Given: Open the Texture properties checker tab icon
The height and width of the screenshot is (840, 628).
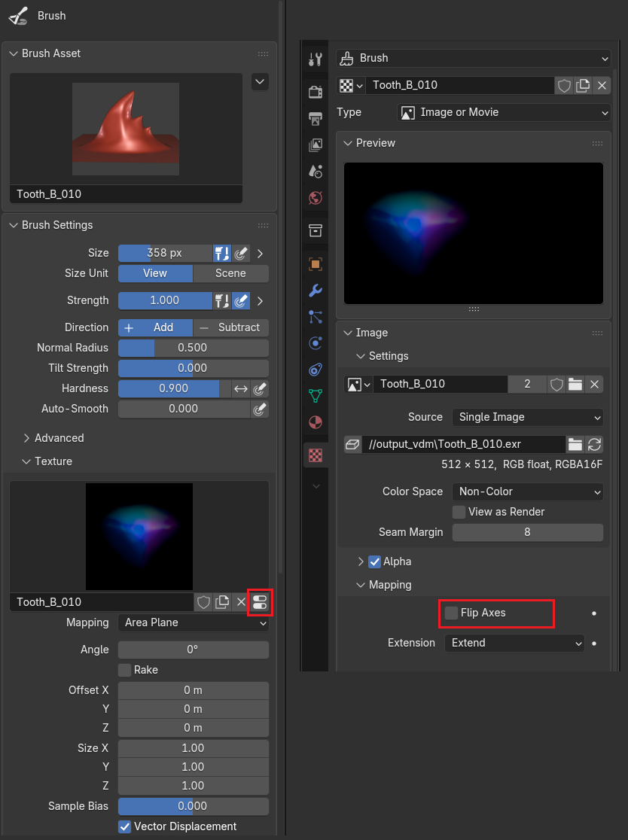Looking at the screenshot, I should click(316, 455).
